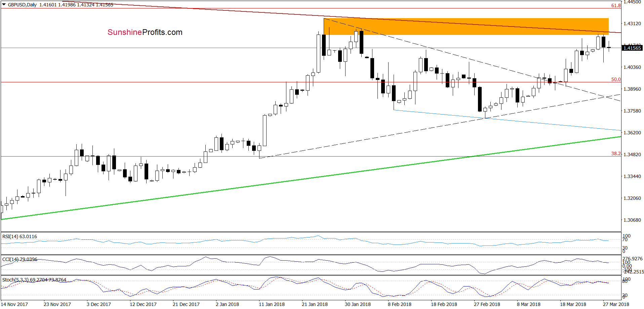Viewport: 644px width, 309px height.
Task: Click the 1.37580 price axis label
Action: point(632,111)
